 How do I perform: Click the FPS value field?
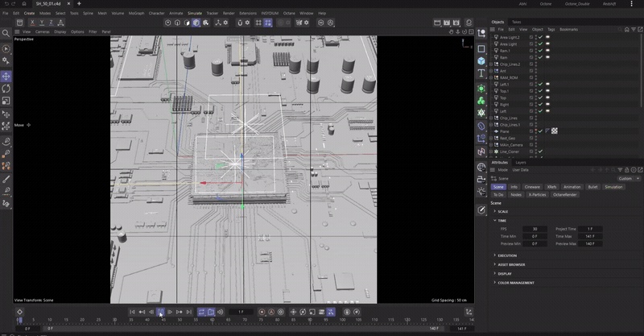pos(535,229)
